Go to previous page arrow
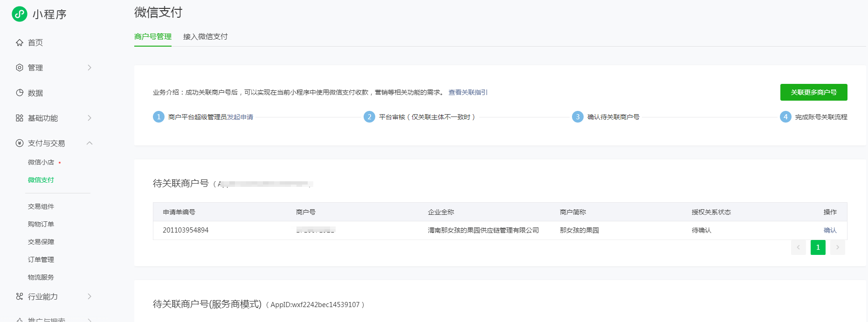Viewport: 868px width, 322px height. tap(798, 247)
